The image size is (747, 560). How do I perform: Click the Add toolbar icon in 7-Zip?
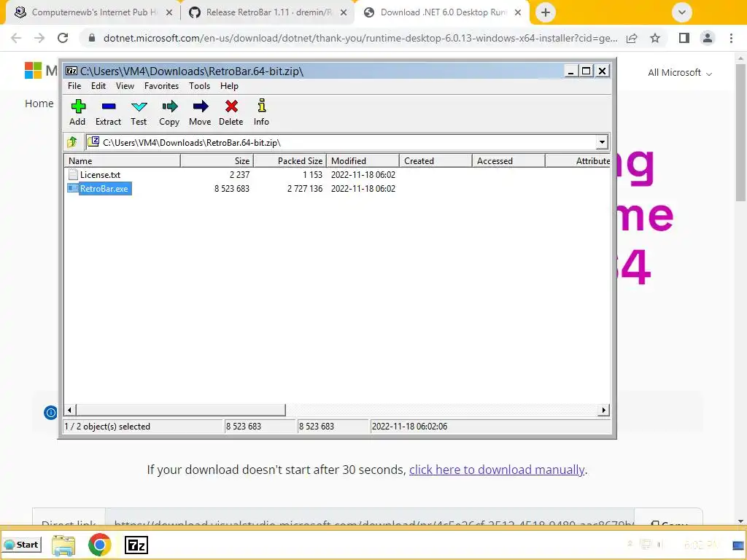tap(77, 112)
